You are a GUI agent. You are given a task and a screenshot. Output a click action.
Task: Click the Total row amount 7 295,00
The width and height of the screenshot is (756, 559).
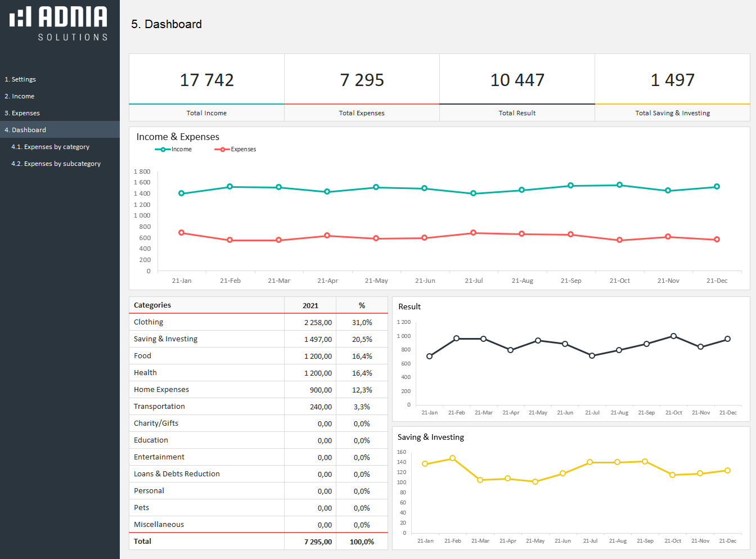(318, 542)
